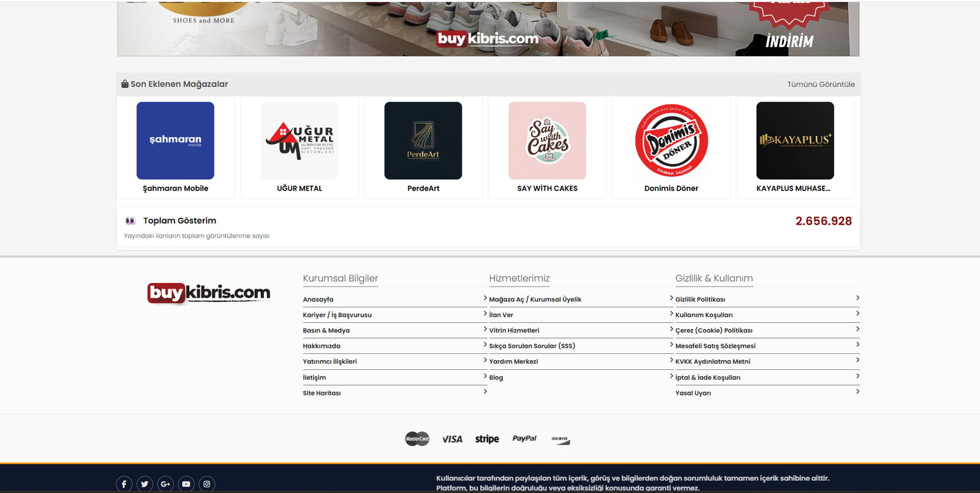The width and height of the screenshot is (980, 493).
Task: Select the PerdeArt store logo
Action: [423, 141]
